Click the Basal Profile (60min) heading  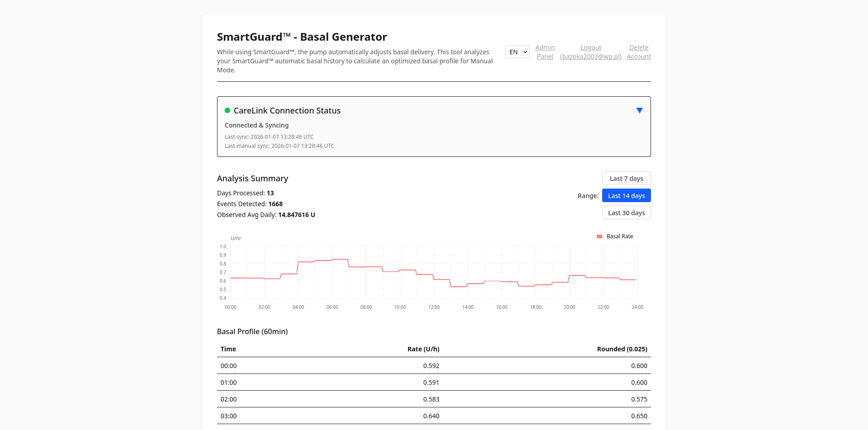coord(252,331)
